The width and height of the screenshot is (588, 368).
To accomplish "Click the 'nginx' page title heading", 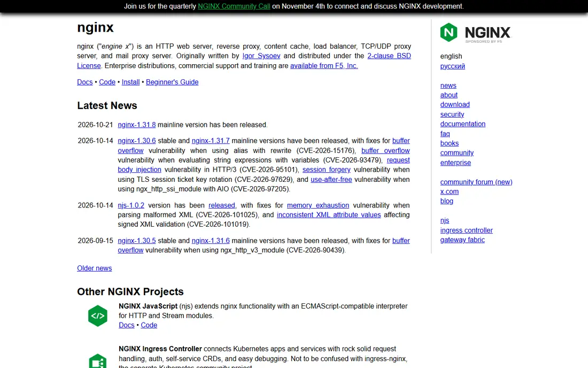I will (x=95, y=28).
